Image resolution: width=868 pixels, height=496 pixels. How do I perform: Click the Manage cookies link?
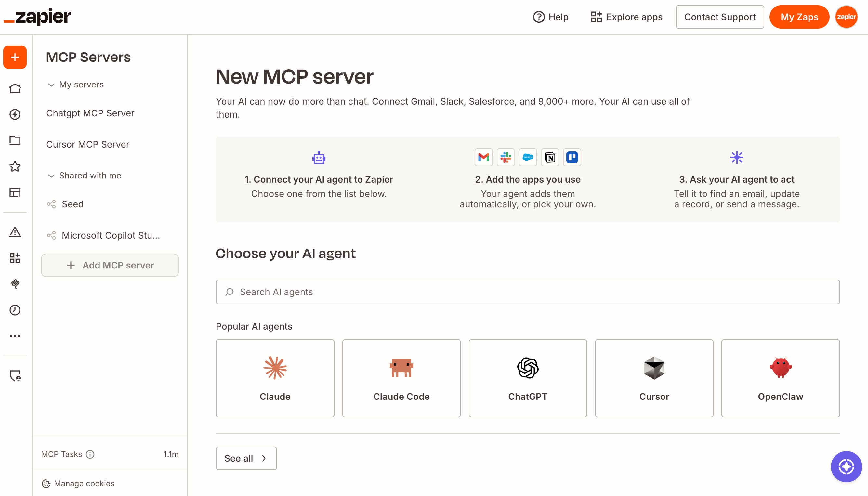click(x=78, y=483)
